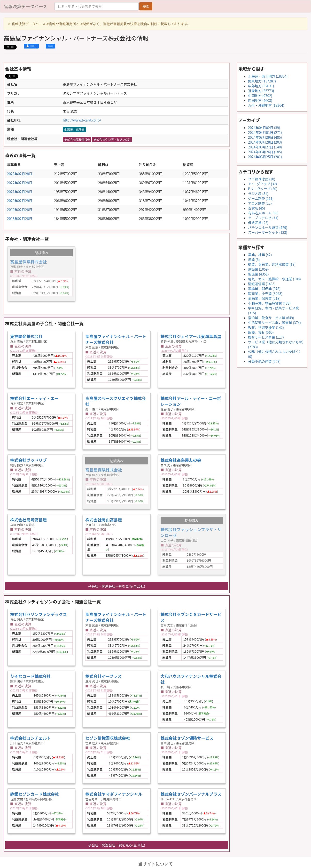This screenshot has height=868, width=311.
Task: Open the 2020年02月29日 settlement link
Action: tap(20, 201)
